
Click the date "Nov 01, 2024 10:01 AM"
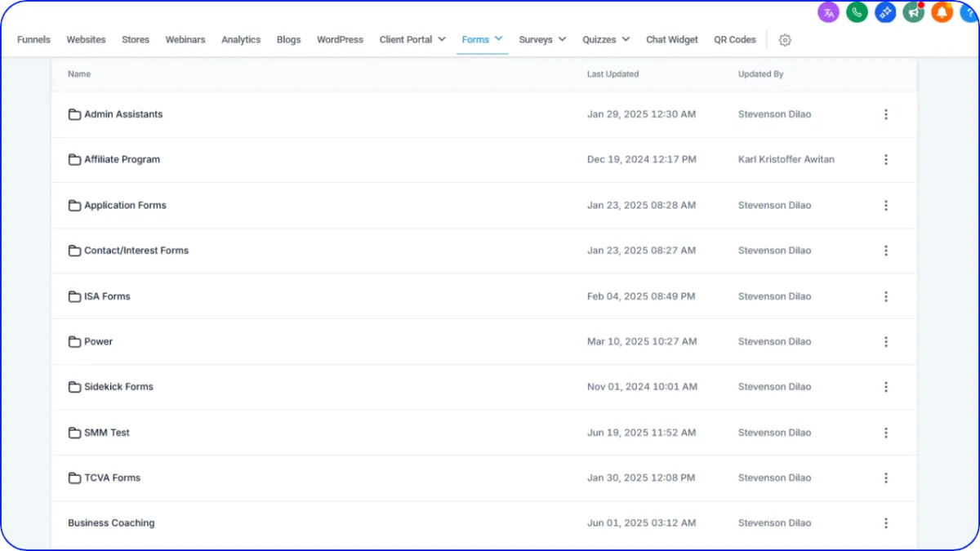[x=642, y=387]
